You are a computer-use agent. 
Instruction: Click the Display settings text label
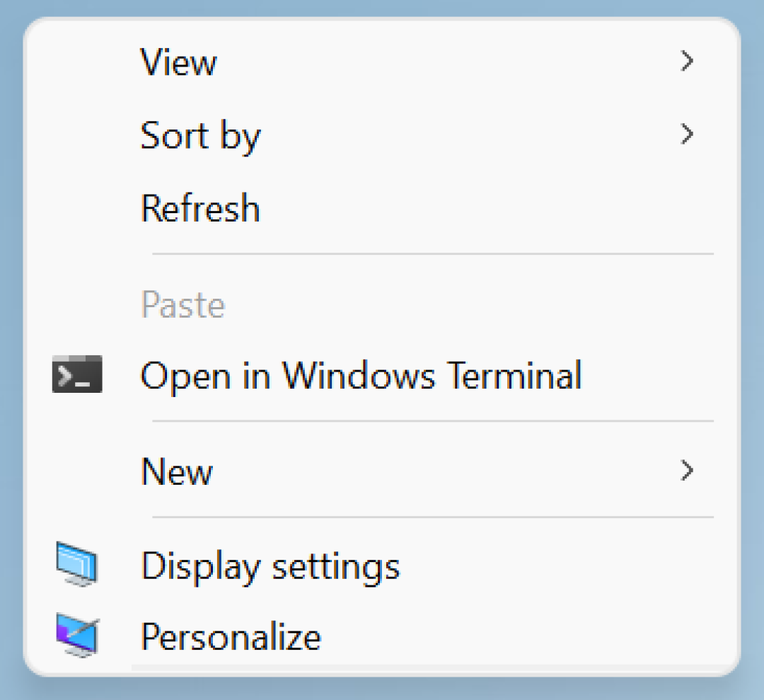coord(270,568)
